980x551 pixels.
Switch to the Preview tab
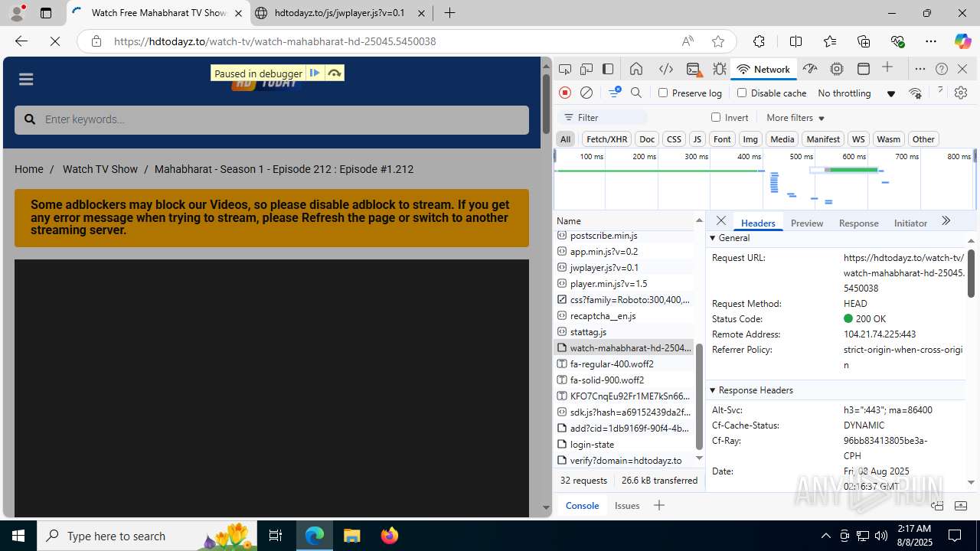[x=807, y=223]
